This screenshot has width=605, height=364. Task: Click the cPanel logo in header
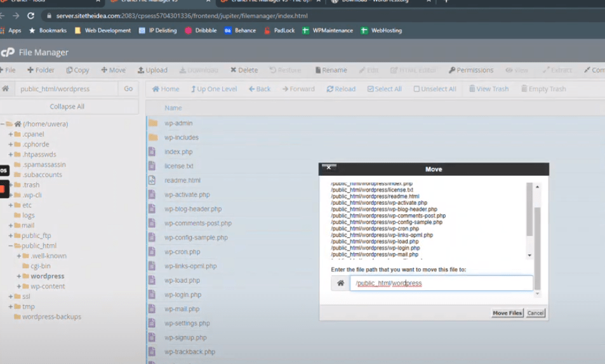tap(8, 52)
